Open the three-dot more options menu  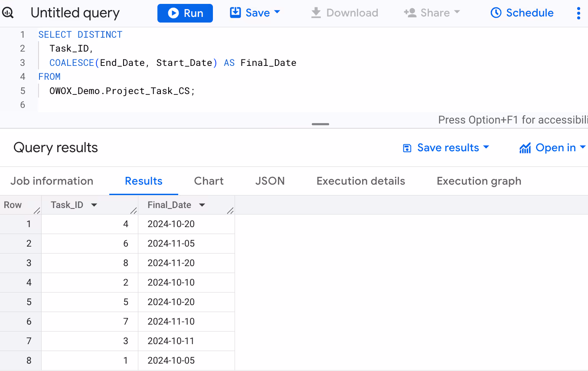(x=578, y=13)
